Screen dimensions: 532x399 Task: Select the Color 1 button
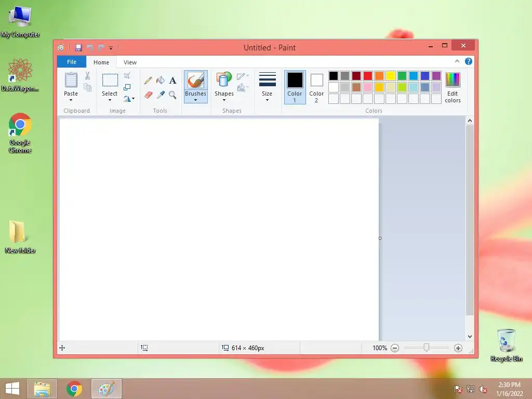tap(295, 87)
